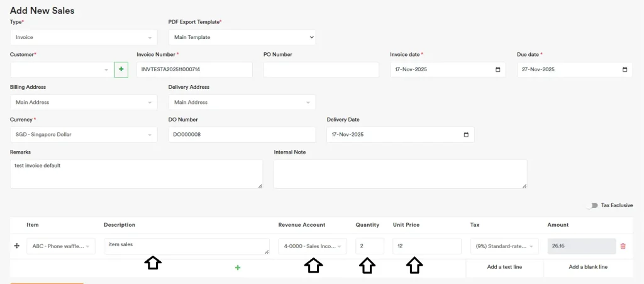Viewport: 644px width, 284px height.
Task: Expand the PDF Export Template dropdown
Action: click(x=241, y=37)
